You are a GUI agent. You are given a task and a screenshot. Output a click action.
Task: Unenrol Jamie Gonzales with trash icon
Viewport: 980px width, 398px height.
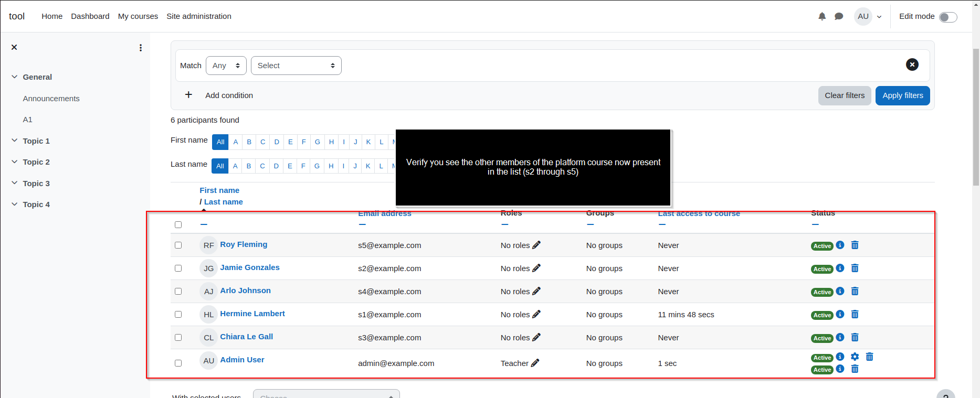point(855,268)
